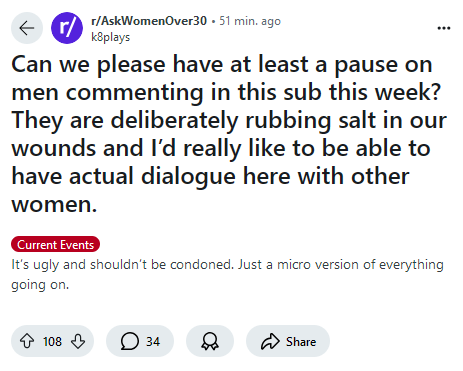Open the post title starting 'Can we please'
The height and width of the screenshot is (371, 463).
[229, 134]
